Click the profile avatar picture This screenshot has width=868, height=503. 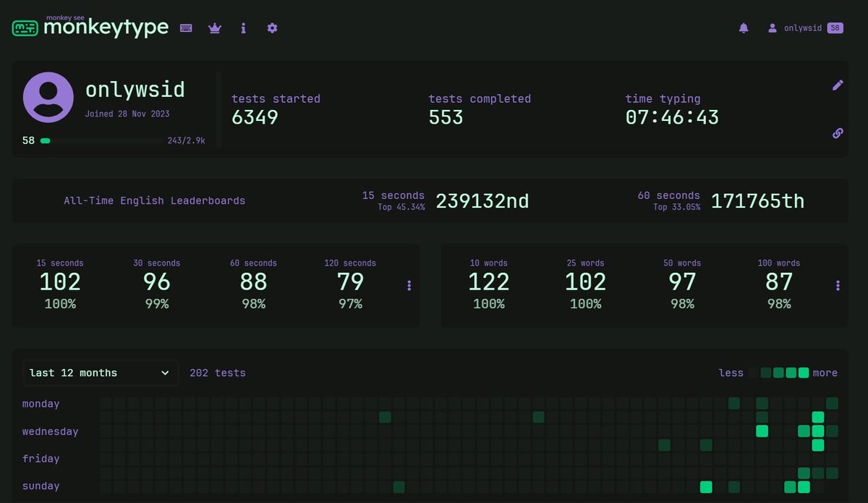coord(48,97)
